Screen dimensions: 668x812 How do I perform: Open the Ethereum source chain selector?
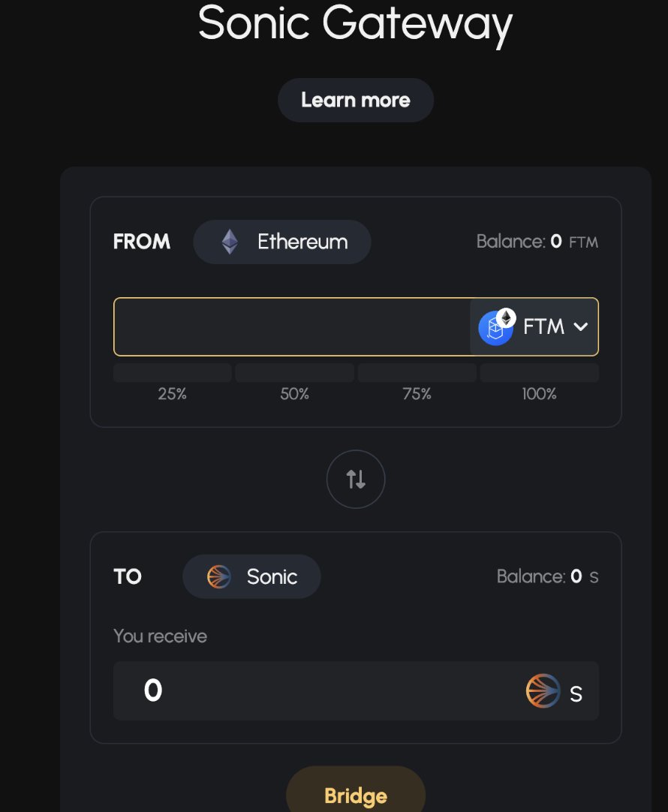[282, 242]
